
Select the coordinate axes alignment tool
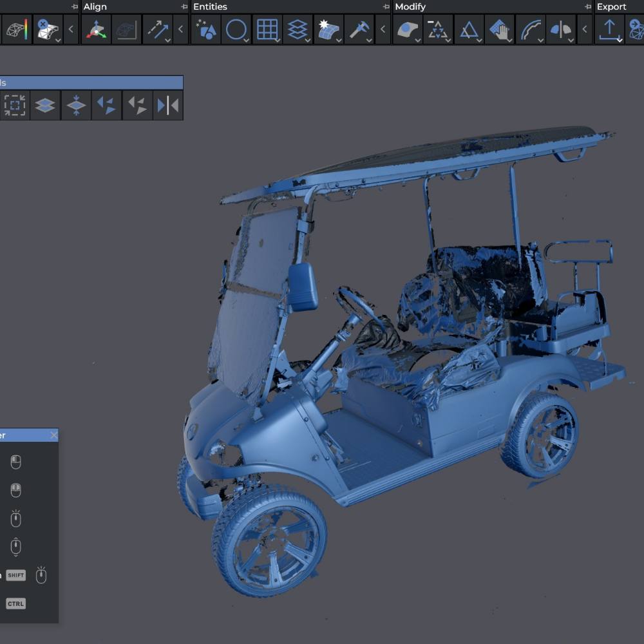pos(96,29)
